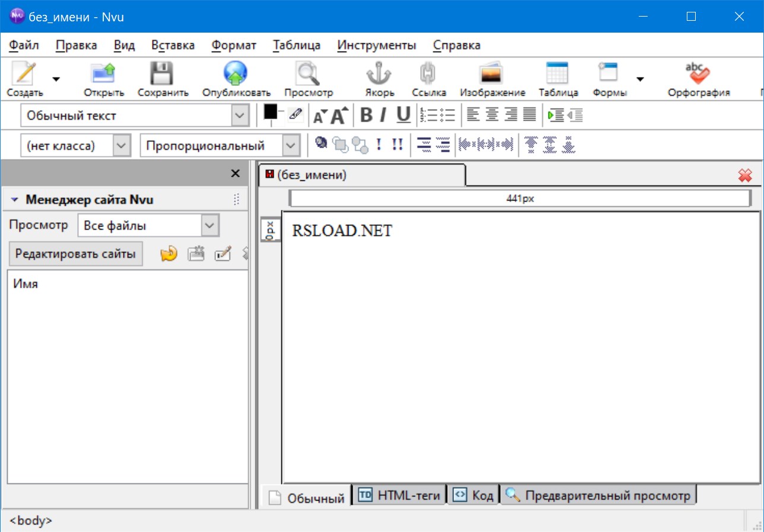
Task: Click the Создать new page icon
Action: pos(24,78)
